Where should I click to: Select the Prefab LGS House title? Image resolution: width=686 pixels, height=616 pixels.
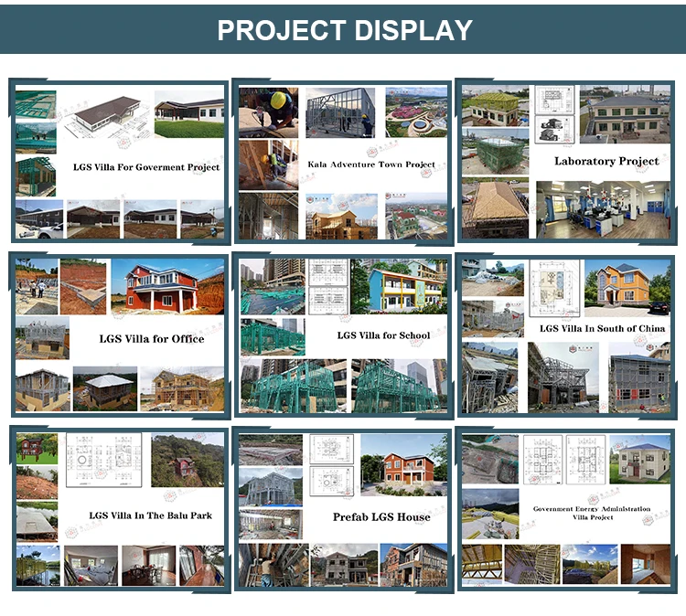381,517
